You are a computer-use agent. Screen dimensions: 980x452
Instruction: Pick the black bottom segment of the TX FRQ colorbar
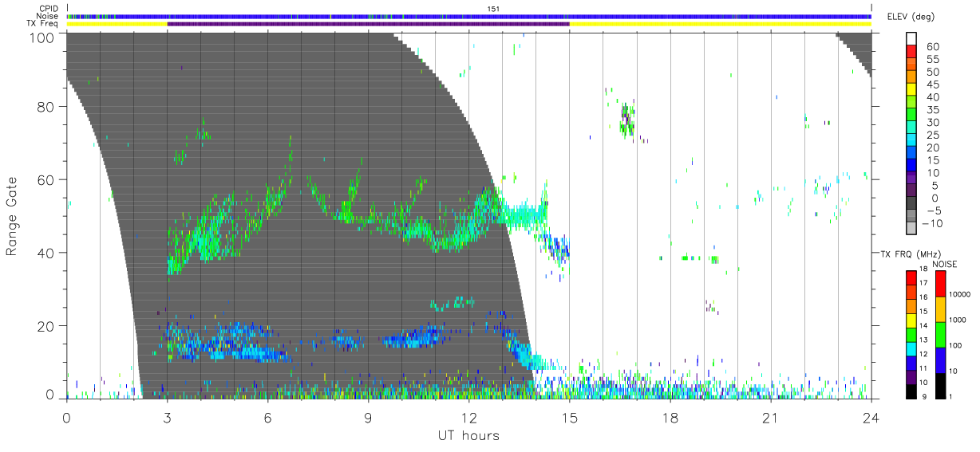coord(911,391)
